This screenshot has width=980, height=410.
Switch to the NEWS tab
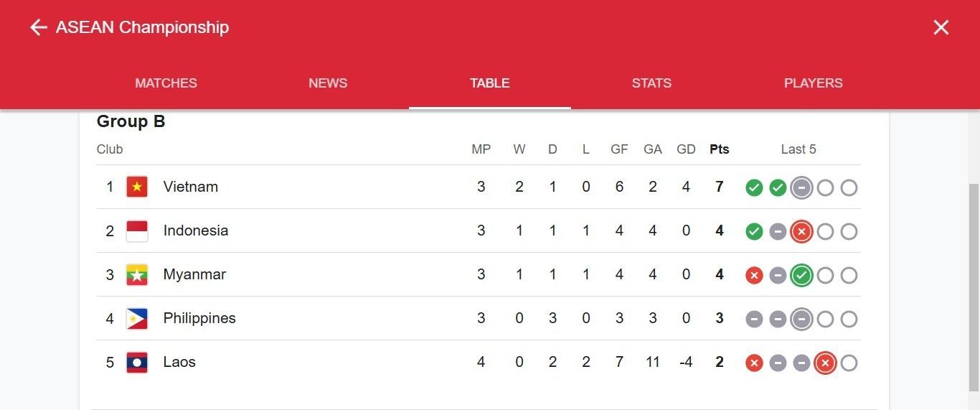pos(328,83)
